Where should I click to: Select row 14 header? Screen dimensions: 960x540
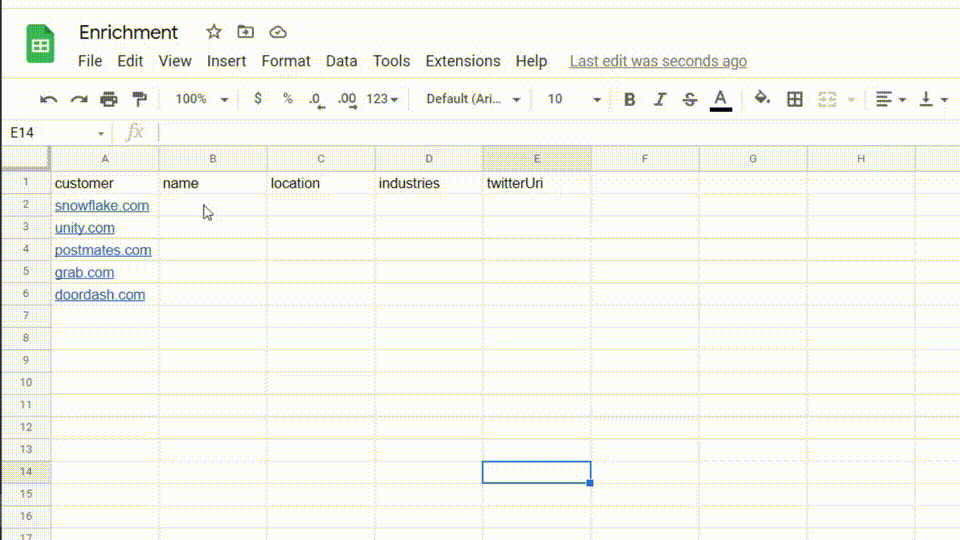coord(26,472)
